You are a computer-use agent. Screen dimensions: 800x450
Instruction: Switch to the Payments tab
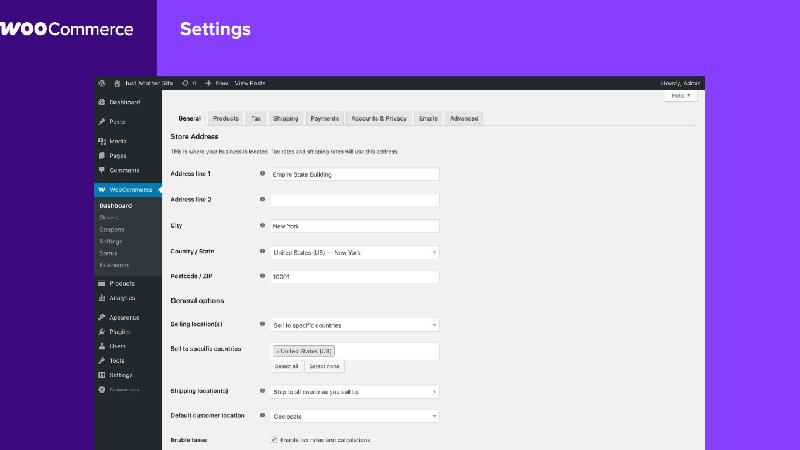coord(324,118)
